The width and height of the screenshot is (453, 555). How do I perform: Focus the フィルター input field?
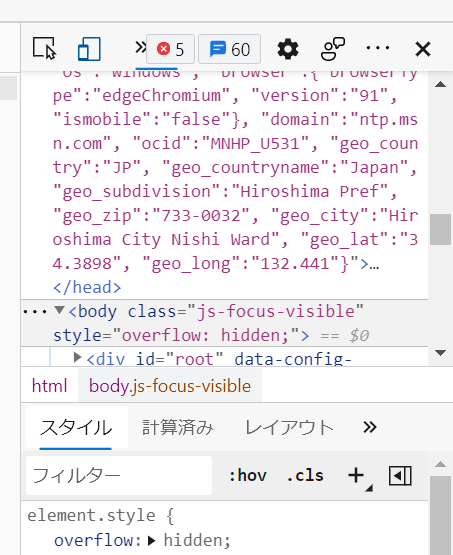tap(119, 475)
